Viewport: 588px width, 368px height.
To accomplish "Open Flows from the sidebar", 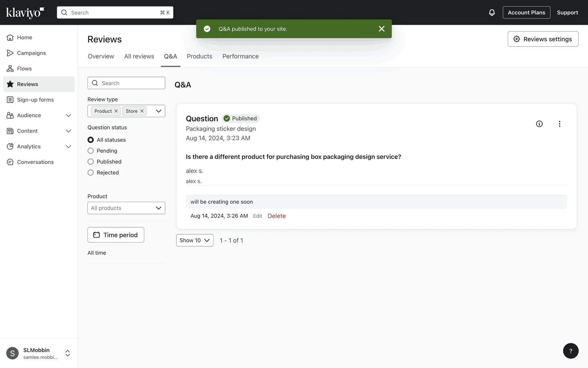I will point(24,69).
